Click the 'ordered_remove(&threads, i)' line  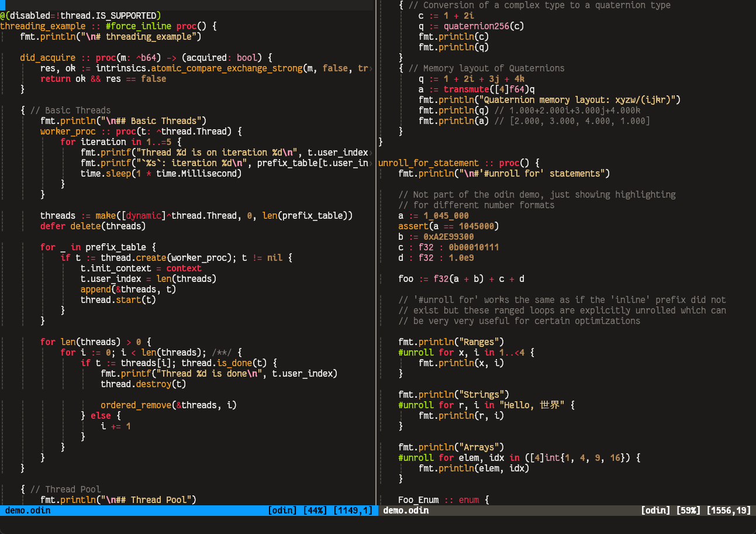[168, 405]
